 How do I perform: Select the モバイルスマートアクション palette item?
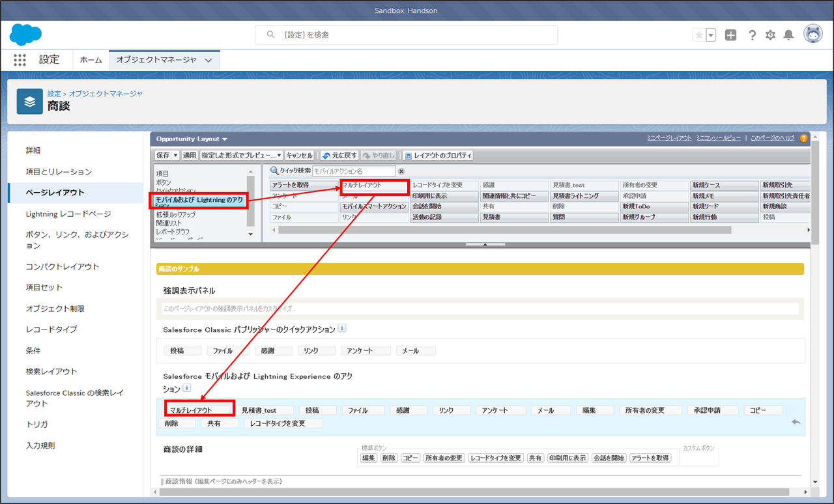click(374, 206)
